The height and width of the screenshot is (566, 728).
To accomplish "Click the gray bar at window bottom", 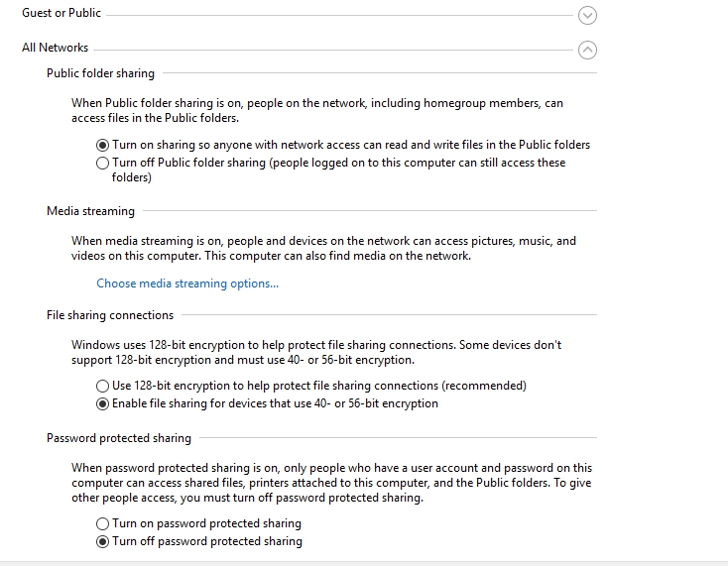I will (364, 563).
